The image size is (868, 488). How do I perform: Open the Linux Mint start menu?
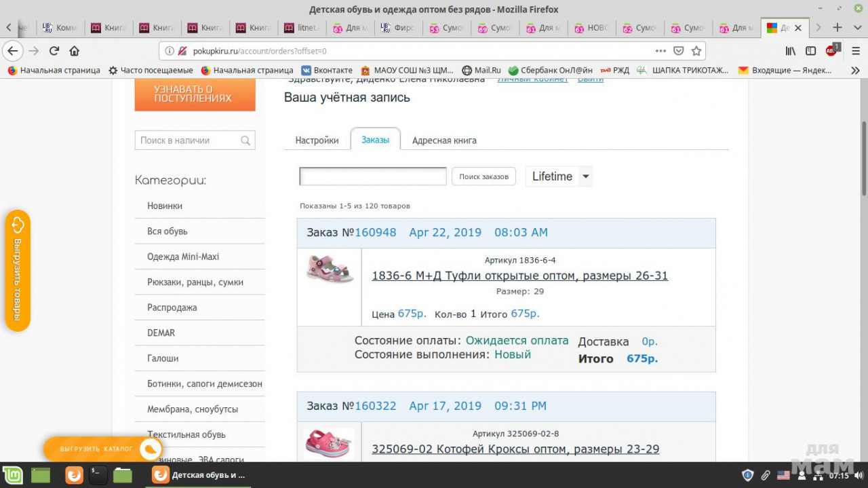click(x=12, y=475)
